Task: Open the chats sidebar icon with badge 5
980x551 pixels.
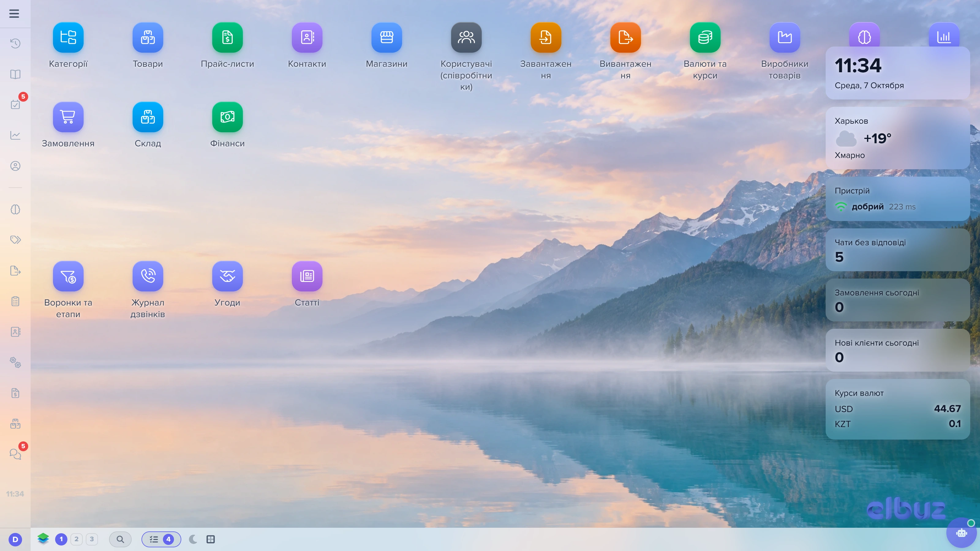Action: [x=15, y=454]
